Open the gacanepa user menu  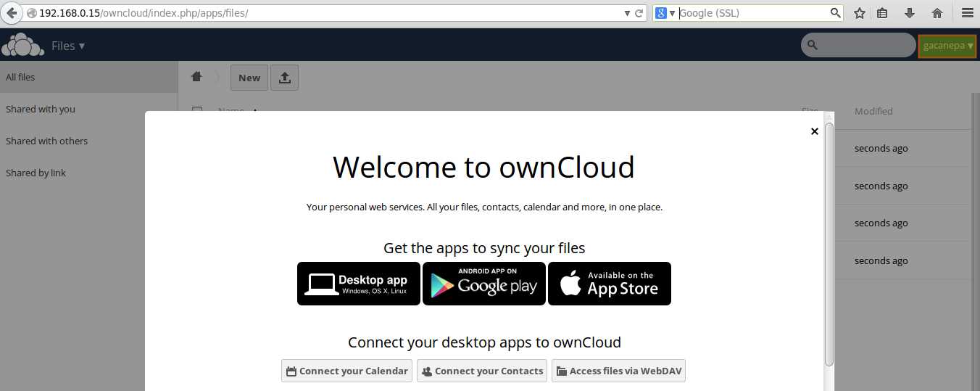coord(948,45)
